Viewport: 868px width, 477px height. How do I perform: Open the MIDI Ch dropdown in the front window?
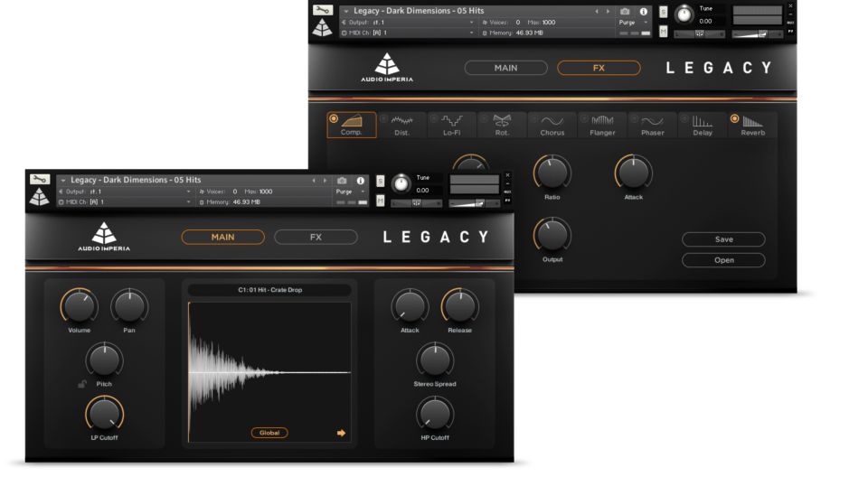[127, 201]
